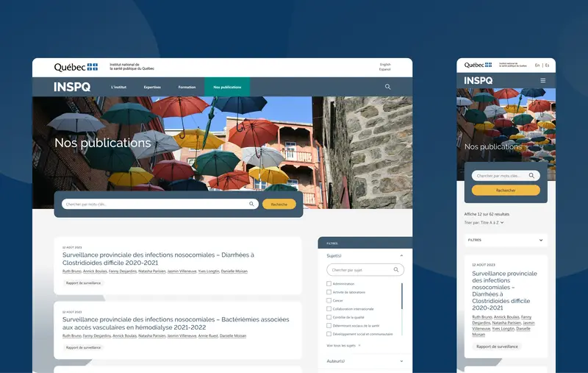
Task: Open L'institut menu item
Action: 118,87
